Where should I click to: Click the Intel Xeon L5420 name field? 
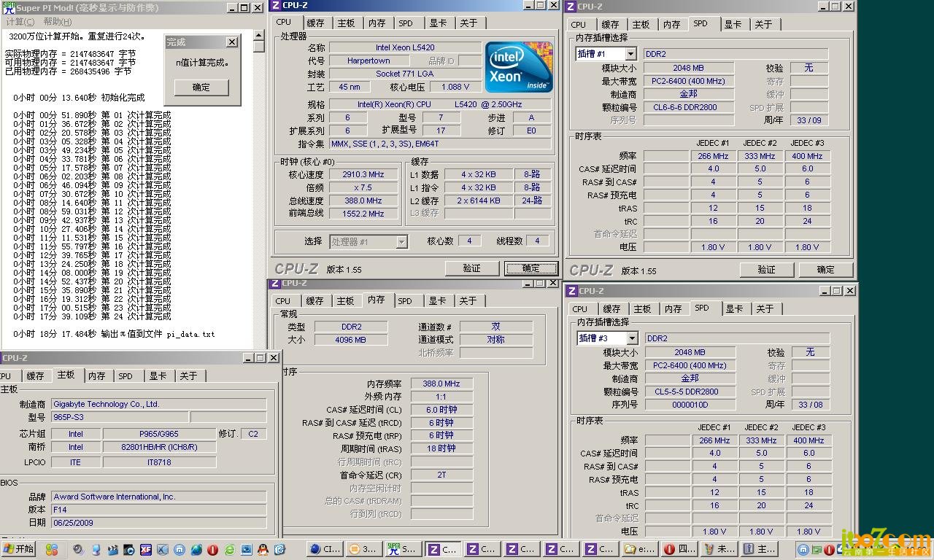405,47
